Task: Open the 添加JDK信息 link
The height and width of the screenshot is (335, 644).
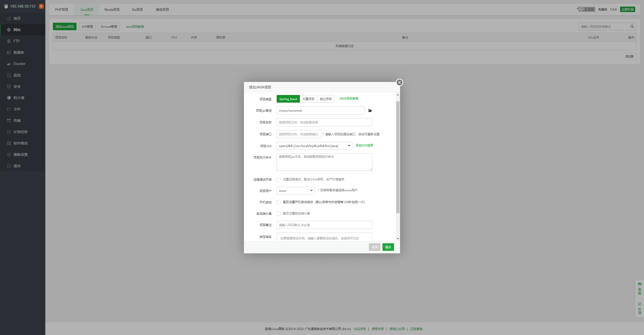Action: point(364,145)
